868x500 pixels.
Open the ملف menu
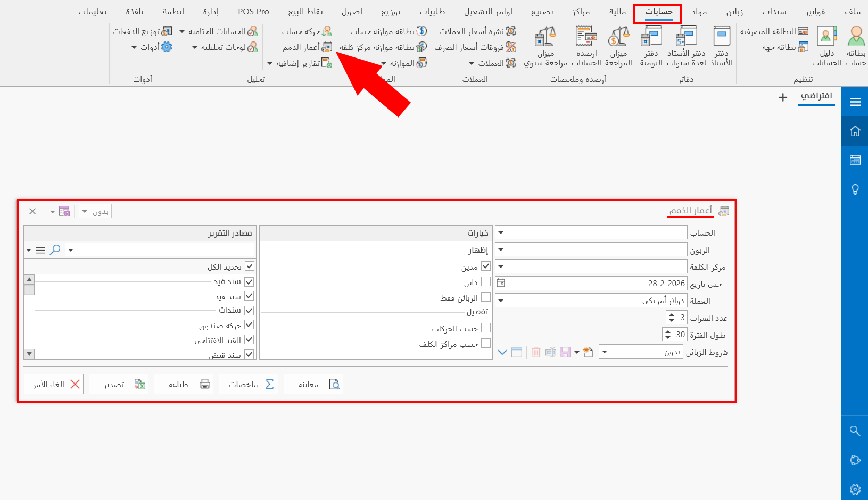(x=853, y=12)
